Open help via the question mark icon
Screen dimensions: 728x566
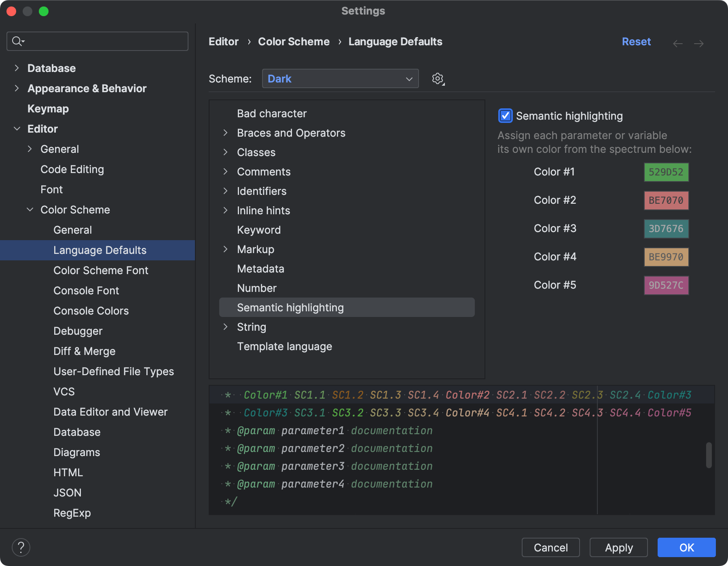pos(21,547)
